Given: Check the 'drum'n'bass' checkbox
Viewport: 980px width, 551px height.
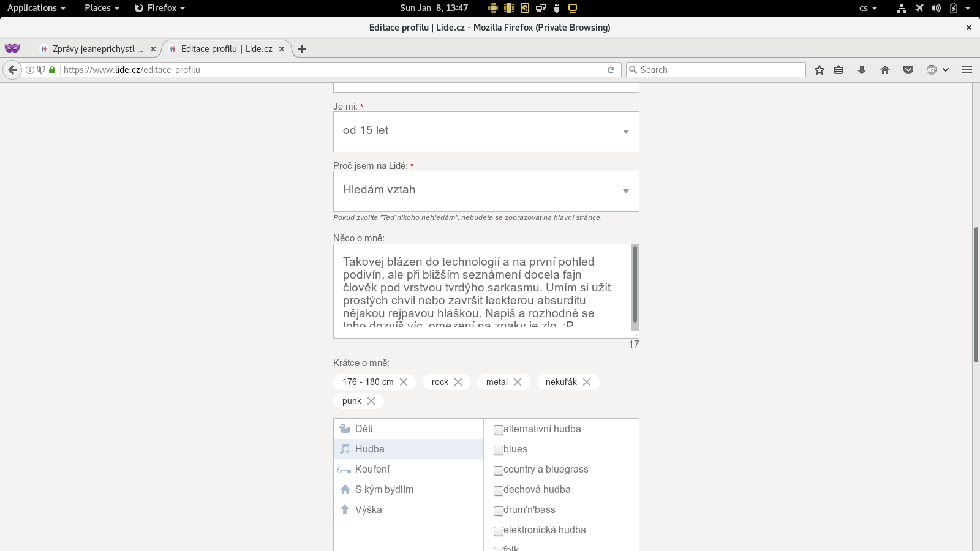Looking at the screenshot, I should pos(499,511).
